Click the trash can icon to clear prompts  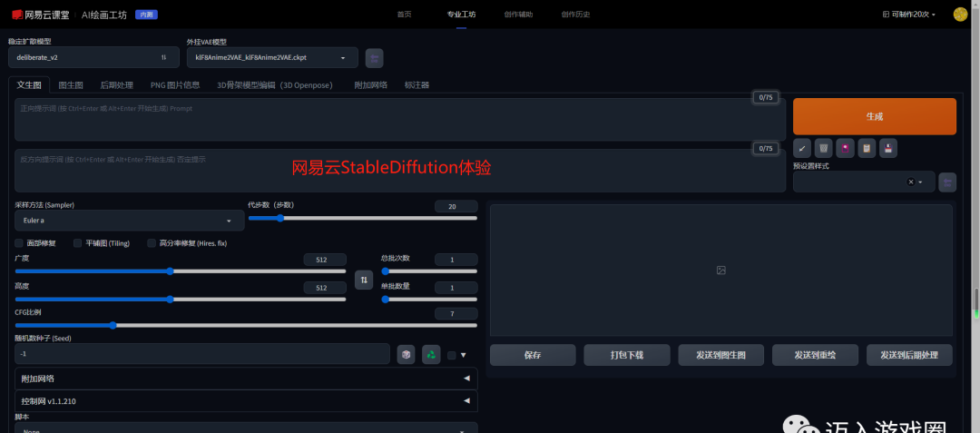(x=824, y=148)
